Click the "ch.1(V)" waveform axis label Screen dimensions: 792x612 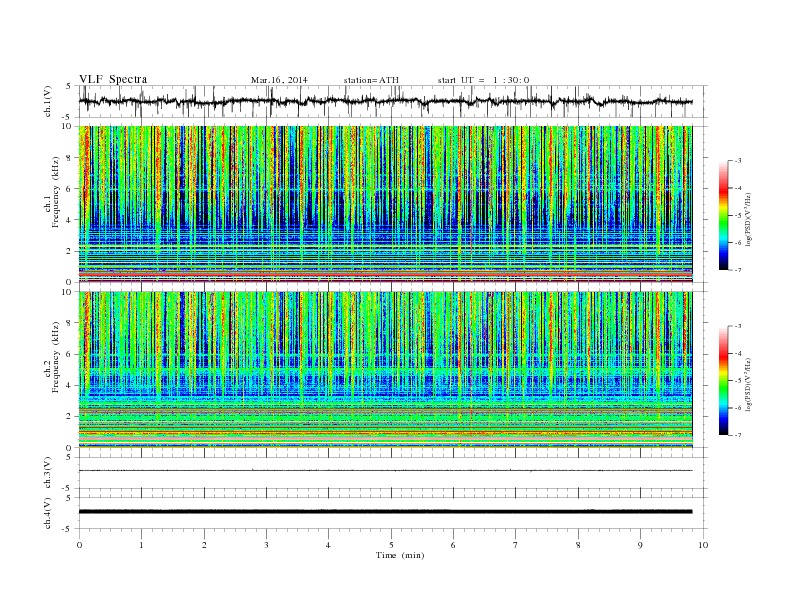(x=47, y=101)
